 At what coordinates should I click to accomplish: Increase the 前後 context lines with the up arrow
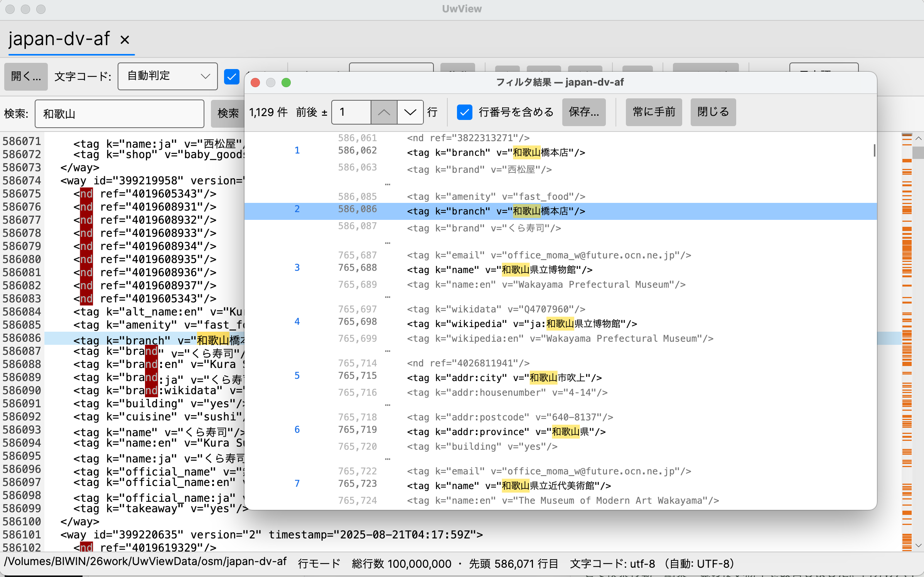tap(384, 112)
